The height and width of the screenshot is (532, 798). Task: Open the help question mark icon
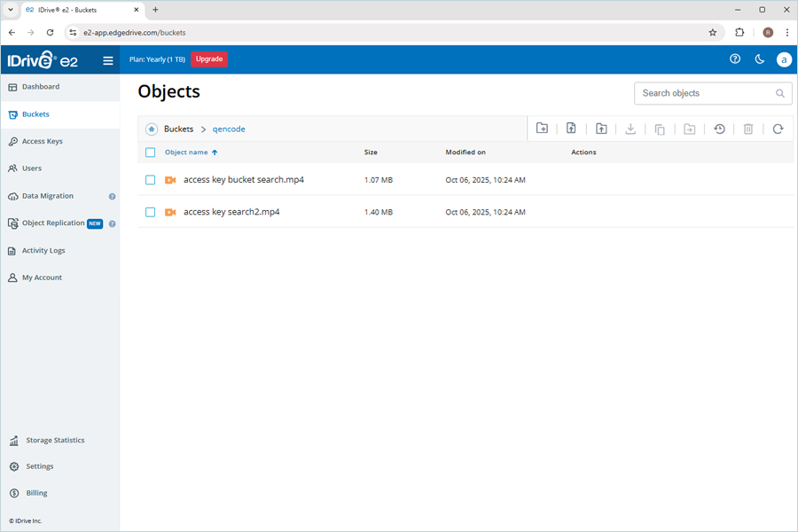[x=734, y=59]
